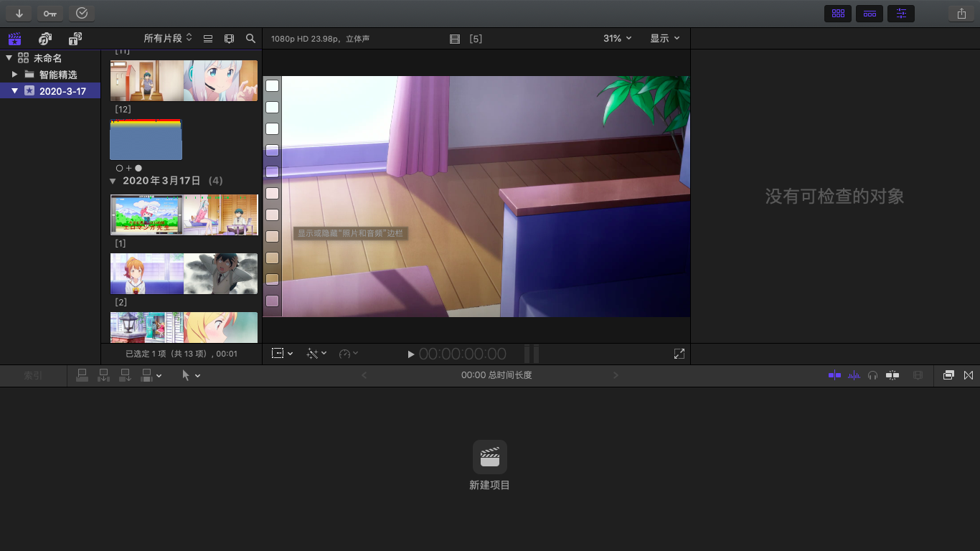Show the Photos and Audio sidebar
The height and width of the screenshot is (551, 980).
(45, 39)
